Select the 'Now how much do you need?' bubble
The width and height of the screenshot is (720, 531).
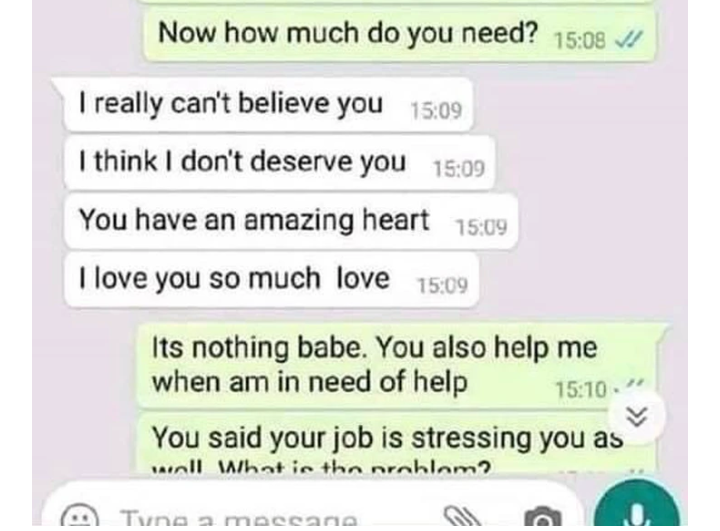point(399,34)
